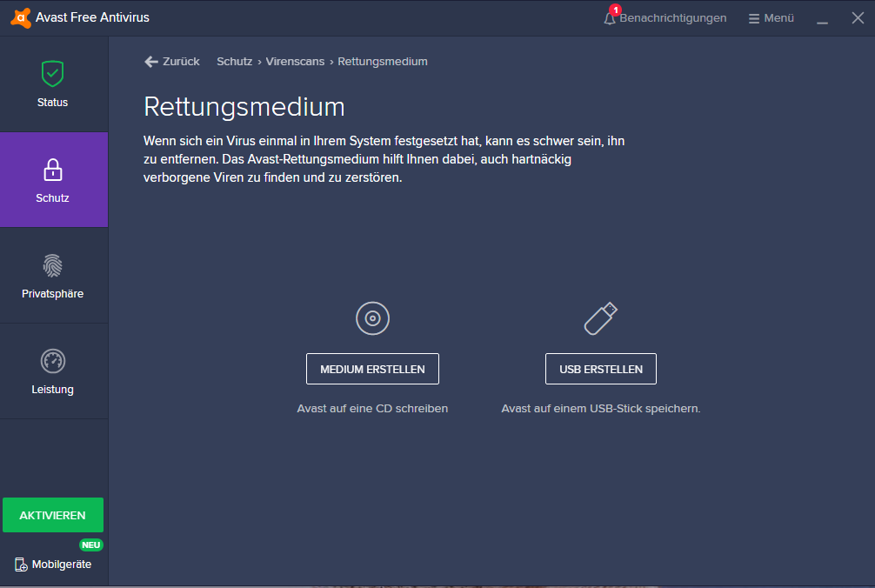Click the notification bell icon

pyautogui.click(x=610, y=18)
